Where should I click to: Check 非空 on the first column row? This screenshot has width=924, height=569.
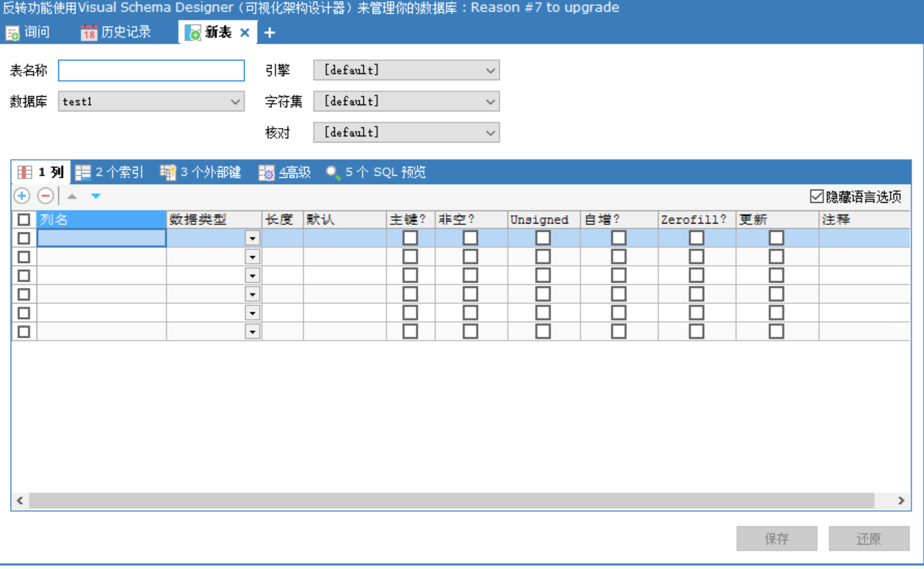click(470, 237)
